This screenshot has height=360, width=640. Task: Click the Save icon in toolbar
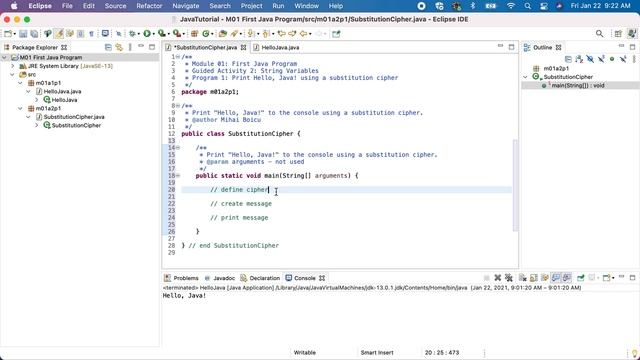[23, 34]
